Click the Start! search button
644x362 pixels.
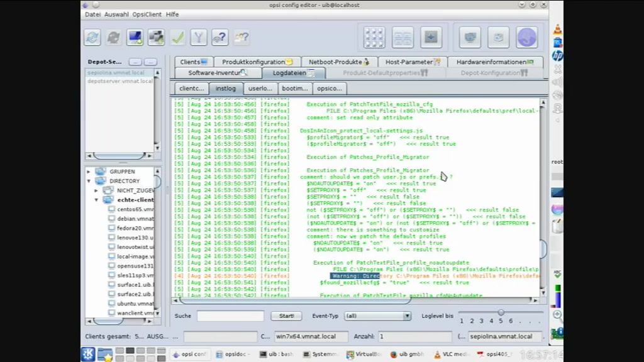point(286,316)
